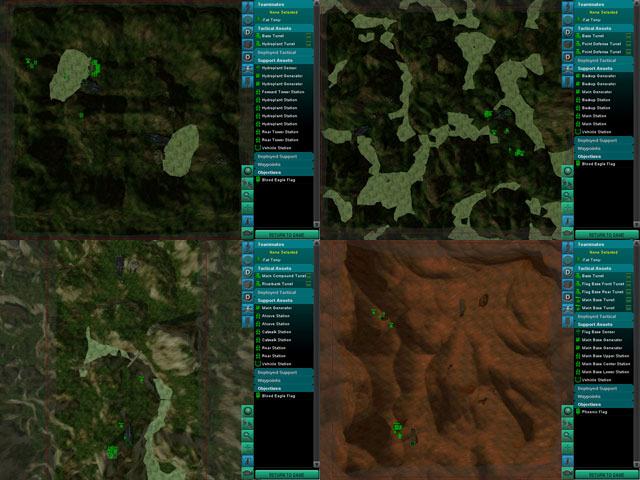Click Return To Game in Phoenix Flag panel
Viewport: 640px width, 480px height.
tap(607, 475)
